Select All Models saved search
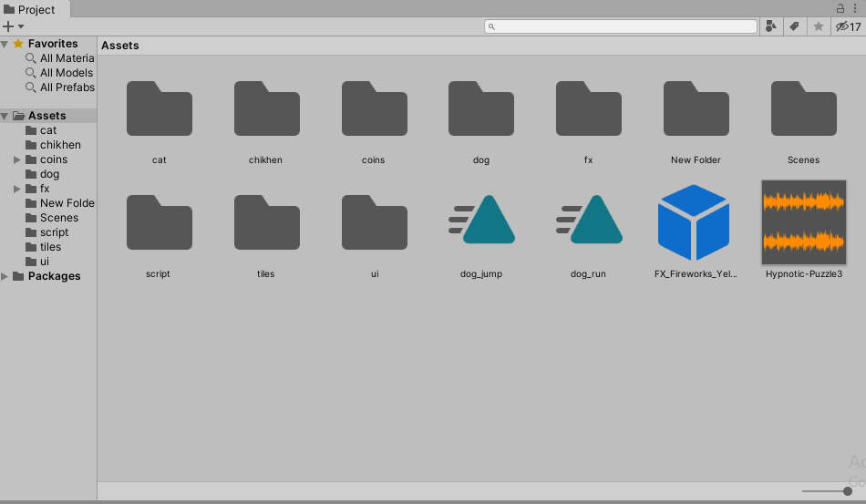The image size is (866, 504). [x=59, y=73]
